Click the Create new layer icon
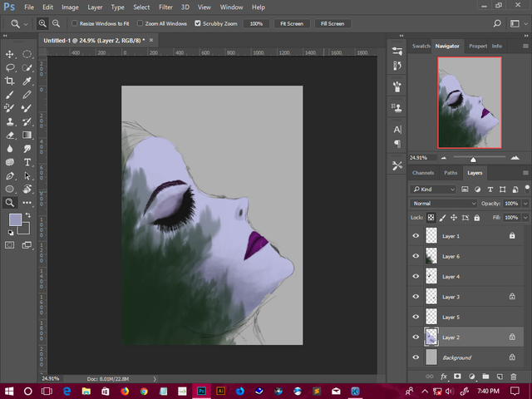 coord(499,377)
